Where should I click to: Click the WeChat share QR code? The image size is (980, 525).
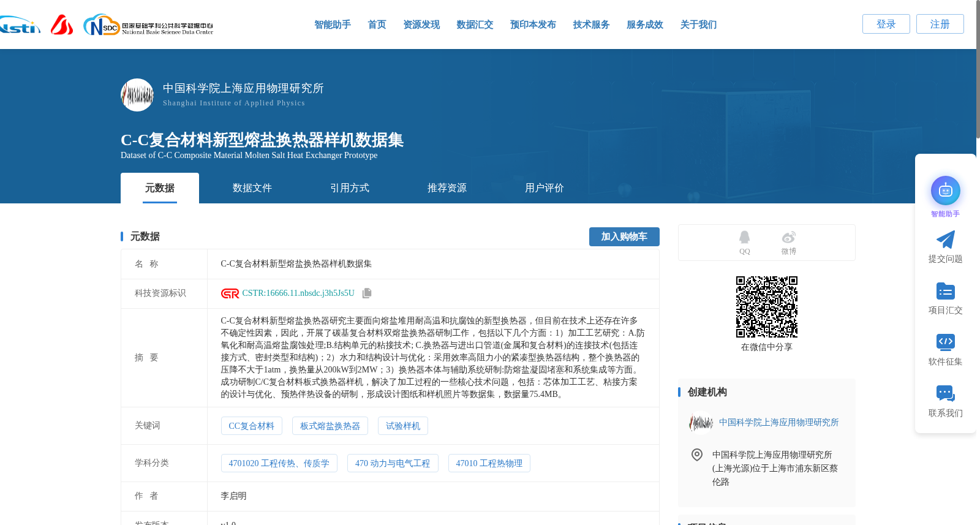tap(767, 307)
